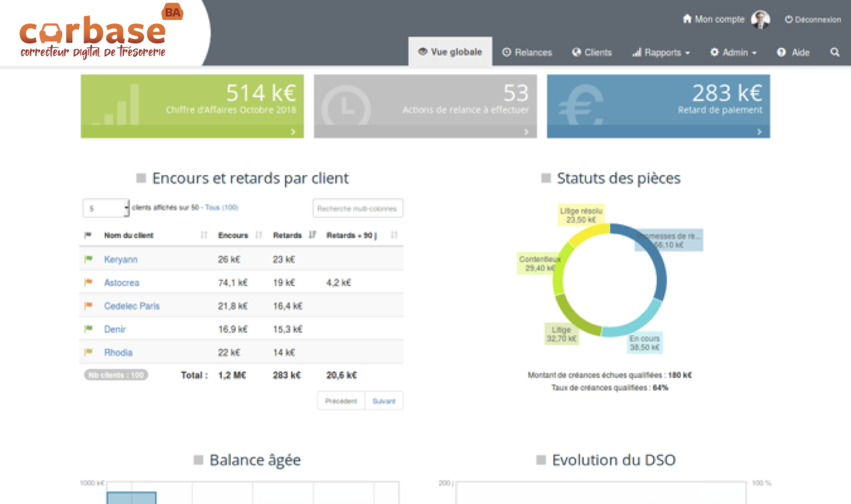The image size is (851, 504).
Task: Select the En cours 38,50 k€ chart label
Action: (644, 343)
